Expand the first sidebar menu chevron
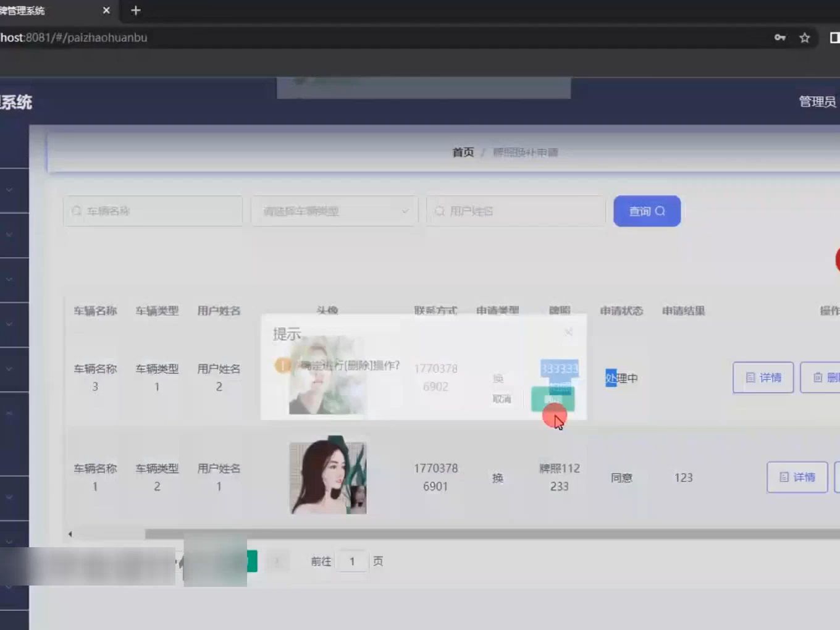The image size is (840, 630). click(8, 190)
